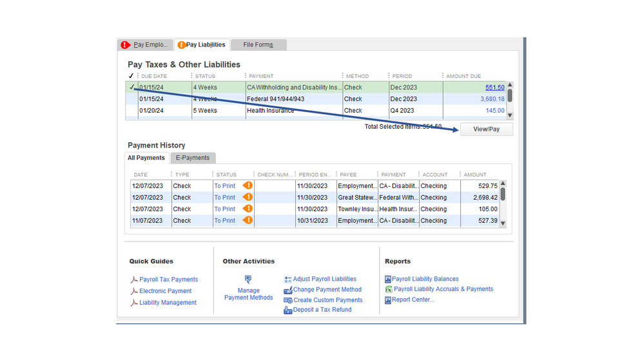The height and width of the screenshot is (362, 644).
Task: Click the Excel icon for Accruals & Payments
Action: pos(389,289)
